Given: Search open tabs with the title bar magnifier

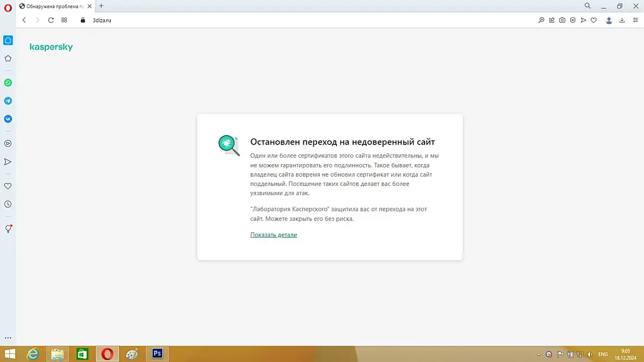Looking at the screenshot, I should coord(588,6).
